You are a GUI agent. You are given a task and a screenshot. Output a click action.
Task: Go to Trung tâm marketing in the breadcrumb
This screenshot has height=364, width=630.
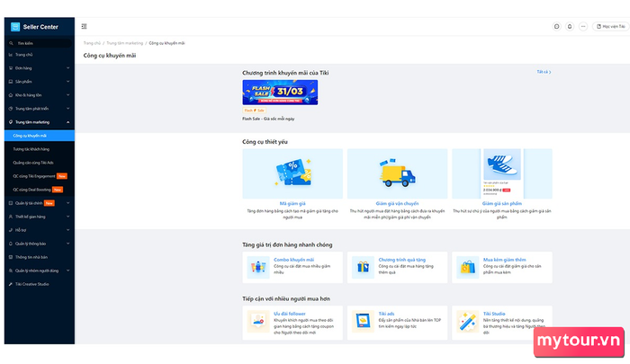124,43
